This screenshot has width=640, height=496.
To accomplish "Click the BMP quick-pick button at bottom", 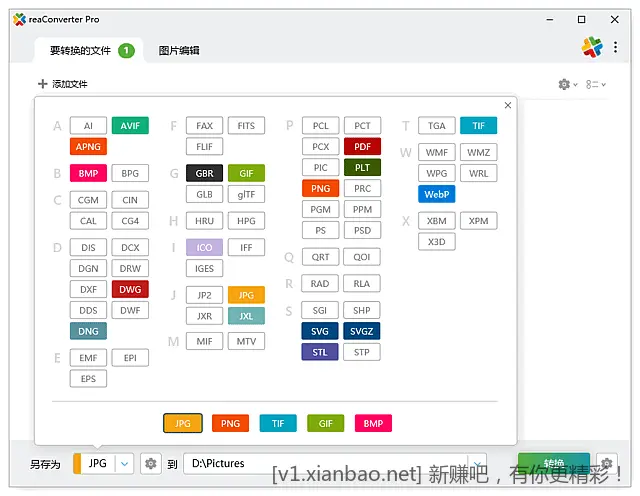I will [373, 423].
